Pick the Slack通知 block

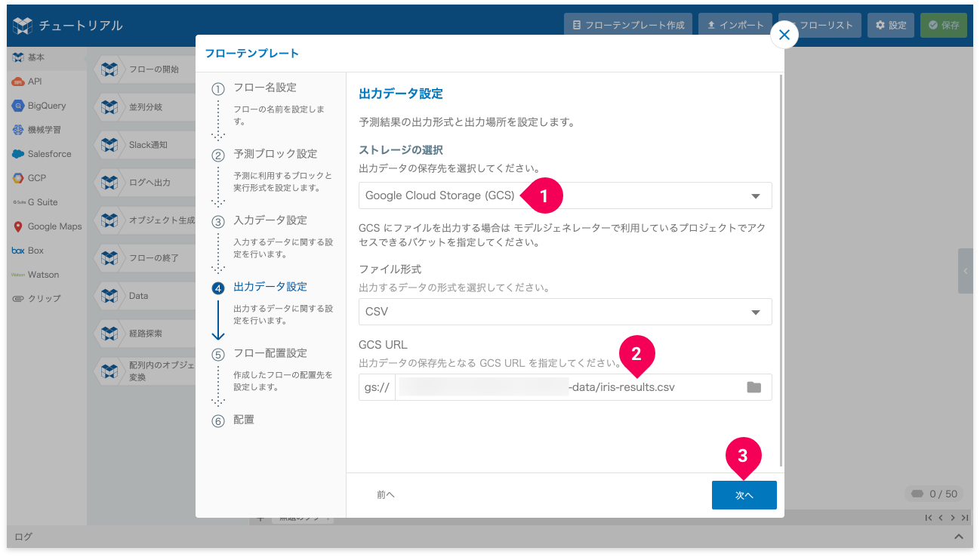click(146, 145)
